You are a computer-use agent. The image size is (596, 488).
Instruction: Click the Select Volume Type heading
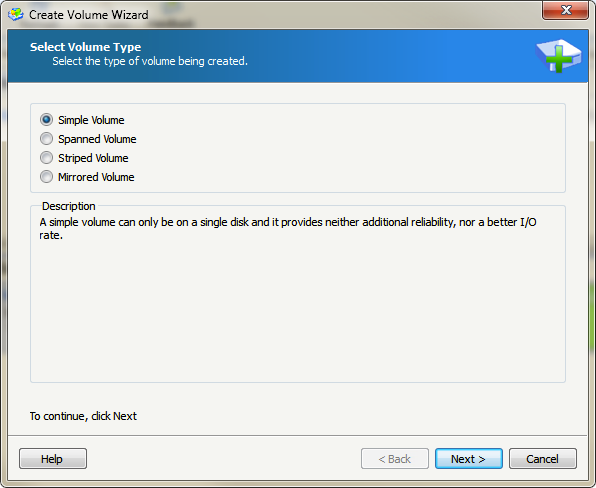(86, 47)
